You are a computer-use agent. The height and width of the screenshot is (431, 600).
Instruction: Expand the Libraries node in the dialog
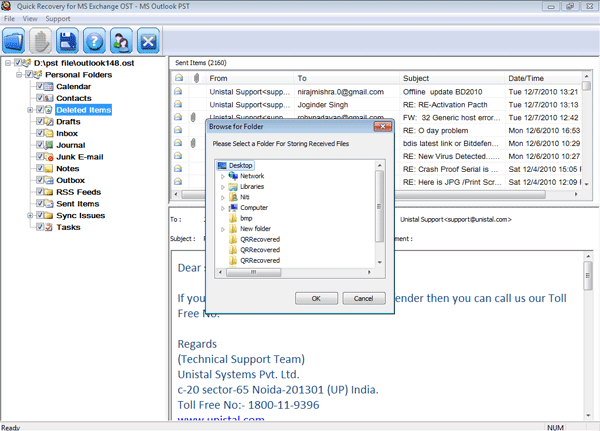coord(223,187)
